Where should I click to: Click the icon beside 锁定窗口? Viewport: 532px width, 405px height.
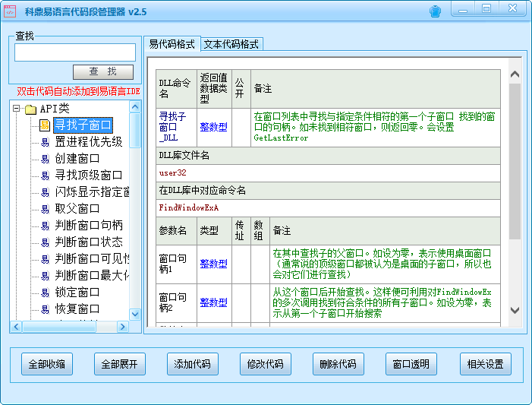[45, 293]
